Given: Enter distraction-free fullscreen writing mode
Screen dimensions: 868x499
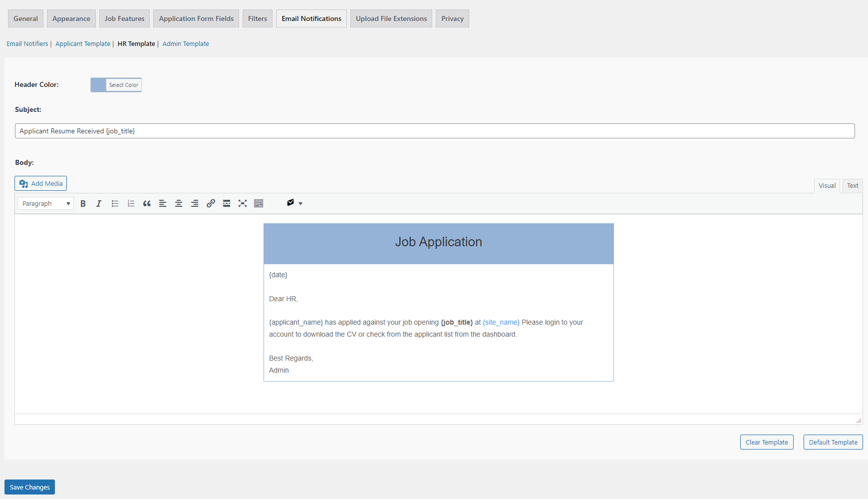Looking at the screenshot, I should [243, 203].
